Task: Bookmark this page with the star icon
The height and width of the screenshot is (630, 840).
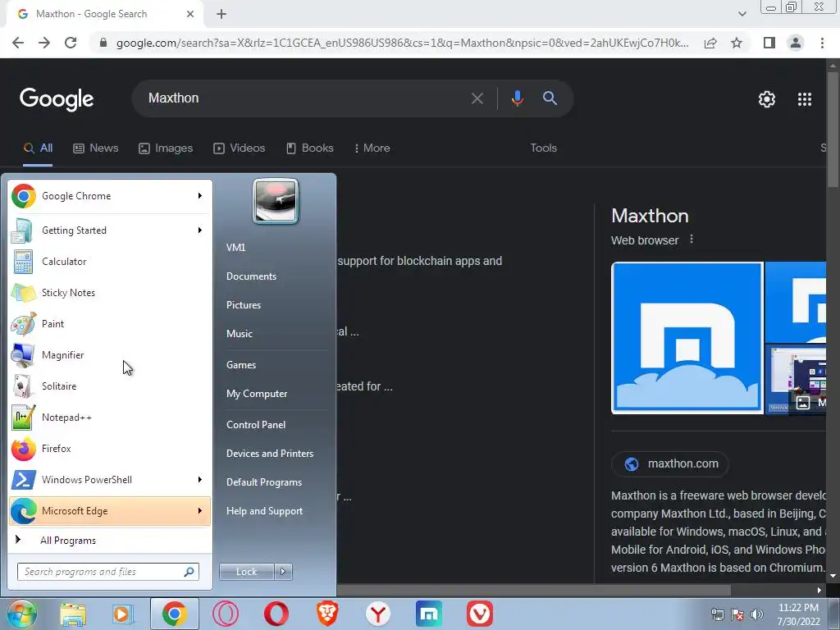Action: 737,43
